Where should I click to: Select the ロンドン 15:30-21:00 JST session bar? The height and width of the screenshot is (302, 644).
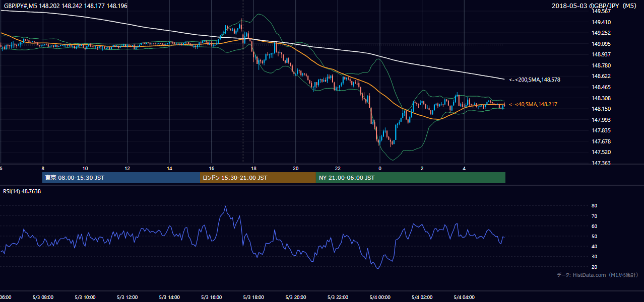[258, 178]
